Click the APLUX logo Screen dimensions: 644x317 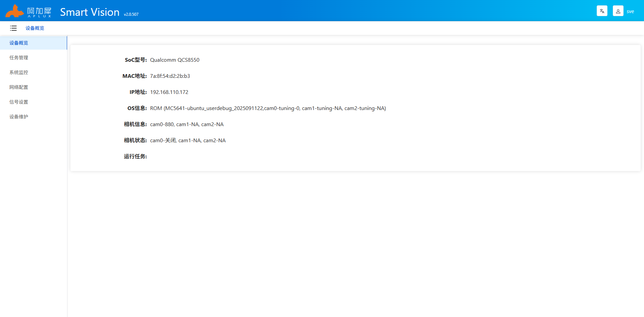coord(29,11)
